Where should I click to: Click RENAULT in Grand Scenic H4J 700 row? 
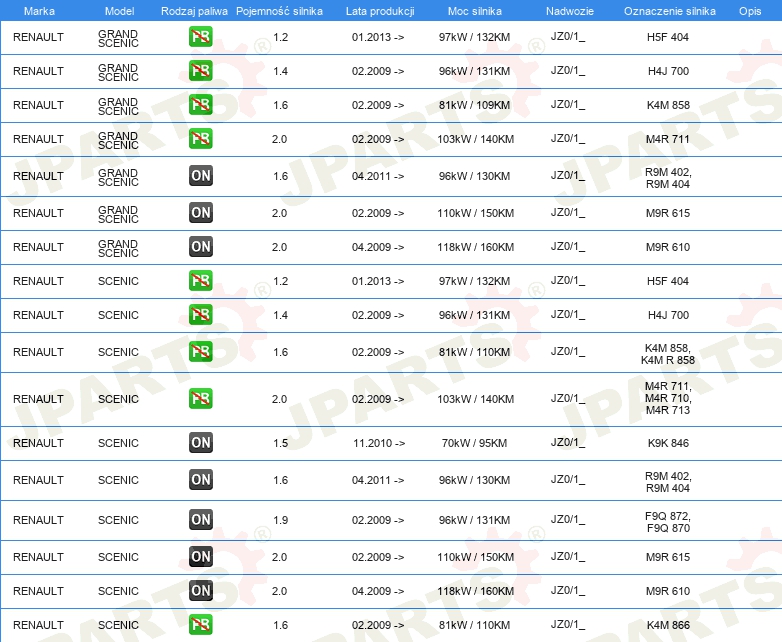click(x=38, y=71)
